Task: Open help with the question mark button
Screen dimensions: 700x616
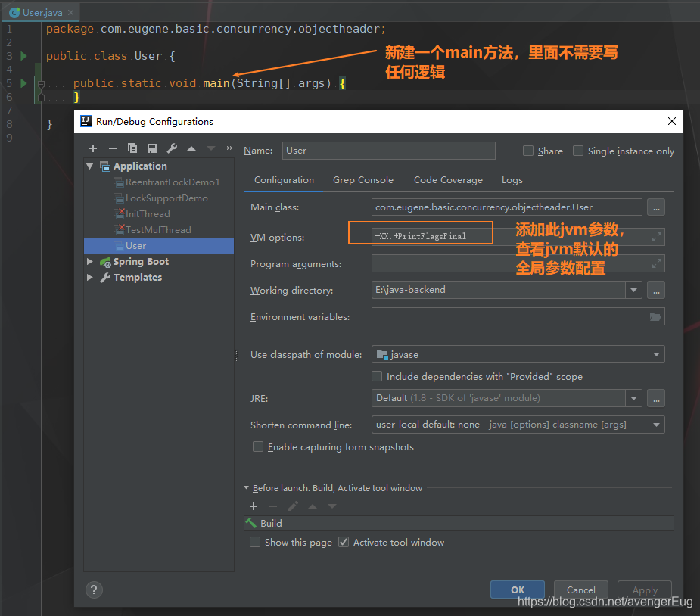Action: 94,590
